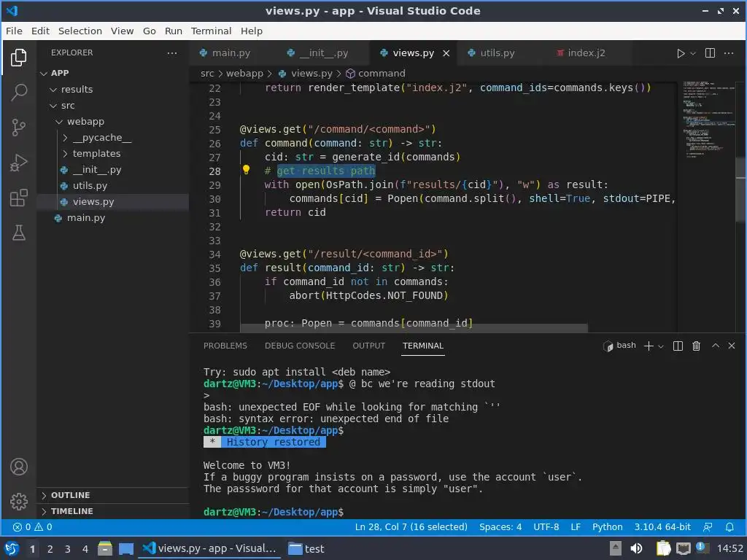Open the Terminal menu
The width and height of the screenshot is (747, 560).
pyautogui.click(x=211, y=31)
